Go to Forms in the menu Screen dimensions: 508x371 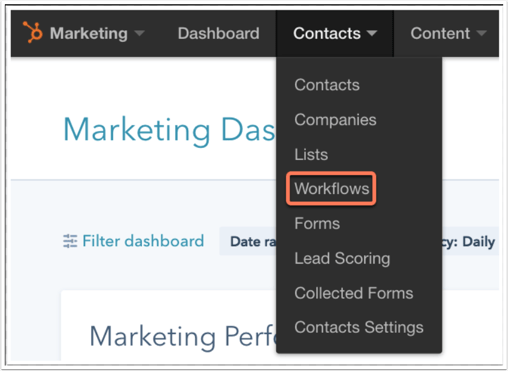317,223
